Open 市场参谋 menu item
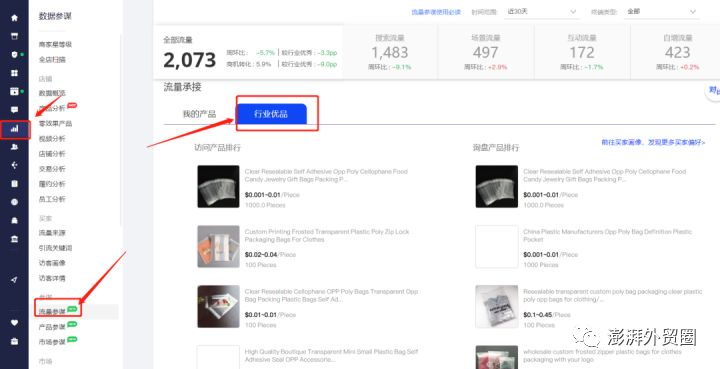Image resolution: width=720 pixels, height=369 pixels. (x=52, y=342)
